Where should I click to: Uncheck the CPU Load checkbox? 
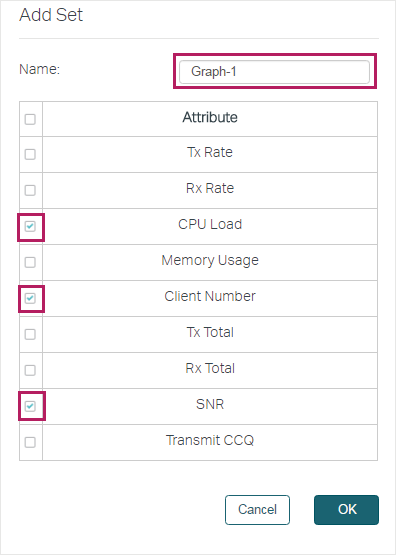coord(30,226)
